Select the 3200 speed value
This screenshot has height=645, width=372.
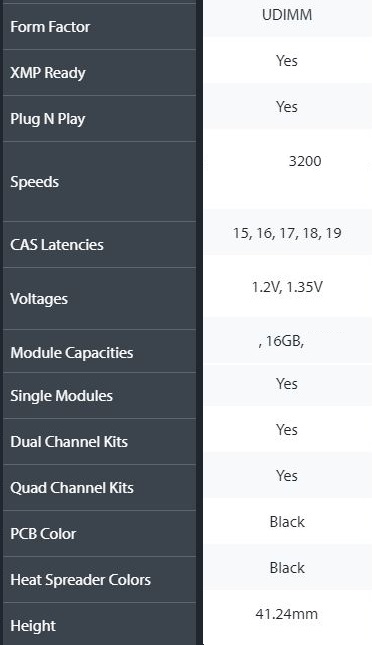click(305, 161)
